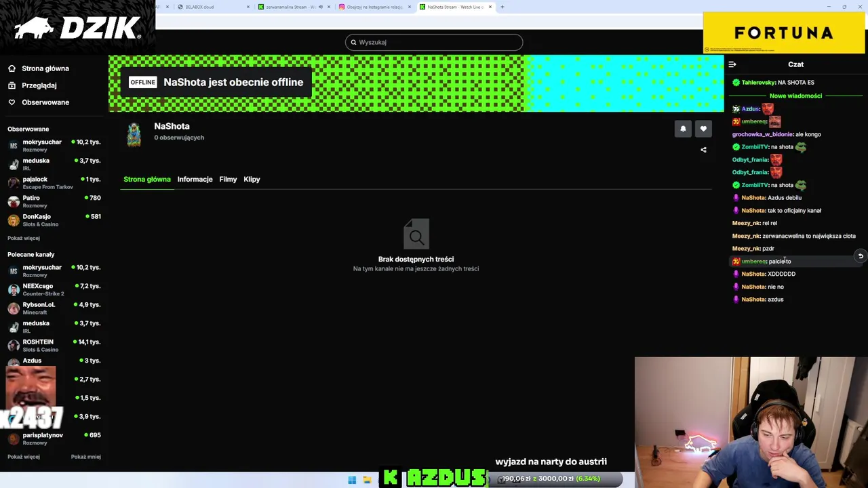
Task: Click the OFFLINE badge on channel banner
Action: point(142,82)
